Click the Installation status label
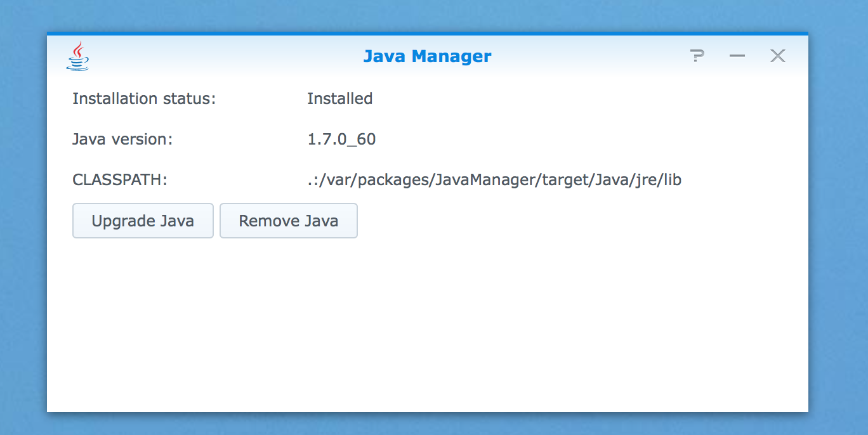 coord(144,98)
